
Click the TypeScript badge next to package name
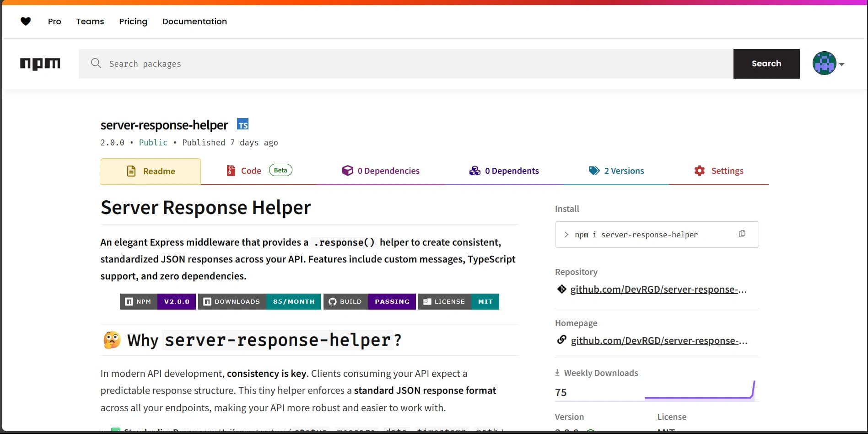tap(243, 124)
